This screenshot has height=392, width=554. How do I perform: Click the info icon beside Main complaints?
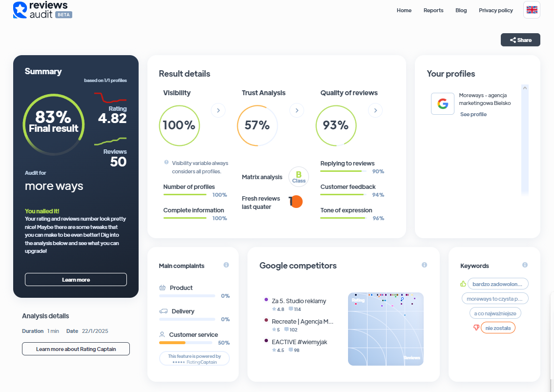[226, 265]
